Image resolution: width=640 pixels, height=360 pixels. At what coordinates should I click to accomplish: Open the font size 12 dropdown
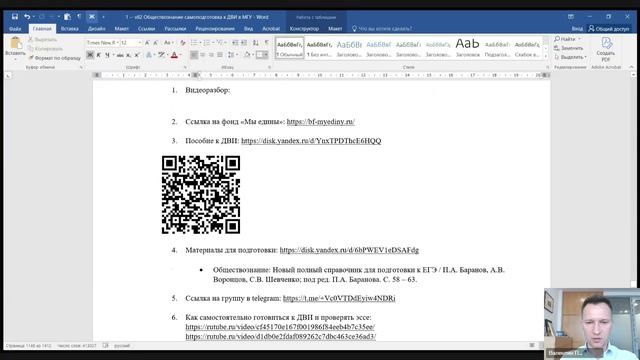pos(140,42)
